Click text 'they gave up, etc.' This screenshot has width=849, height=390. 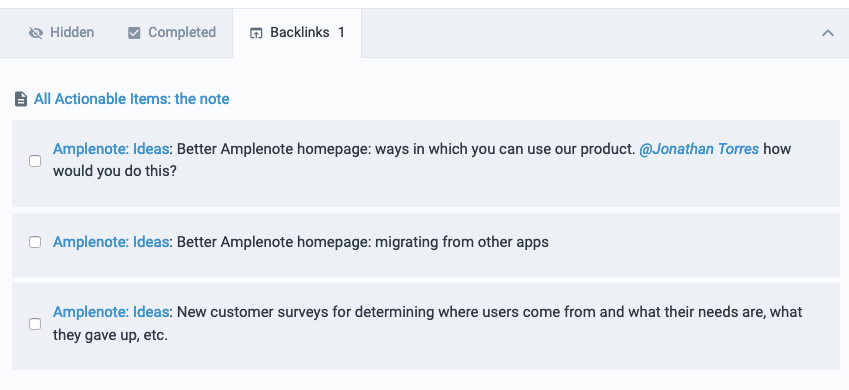click(110, 335)
